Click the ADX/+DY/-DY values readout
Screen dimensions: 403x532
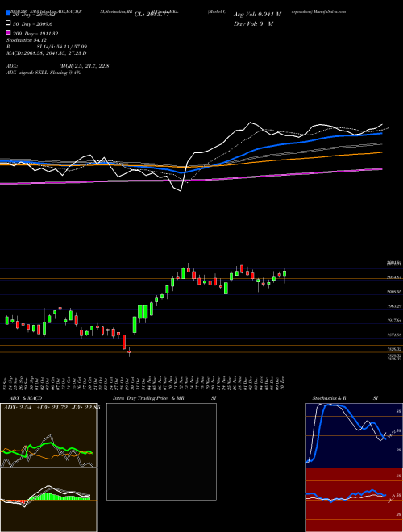tap(52, 408)
